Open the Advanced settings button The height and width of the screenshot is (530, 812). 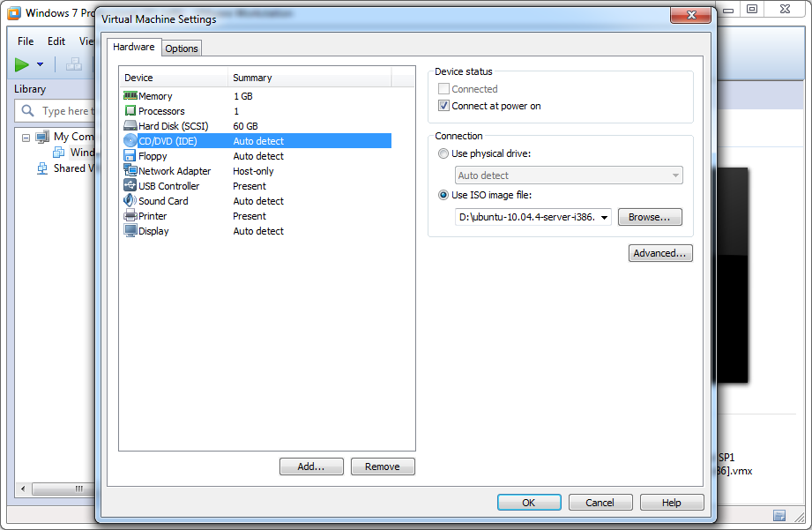point(660,253)
